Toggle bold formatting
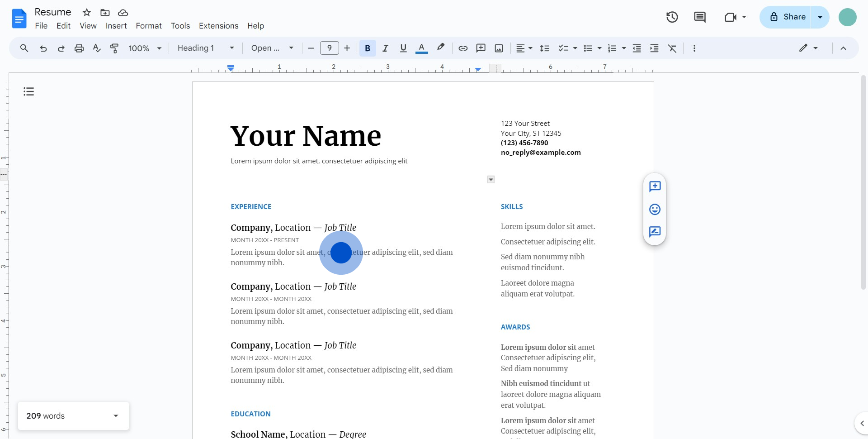 coord(368,48)
